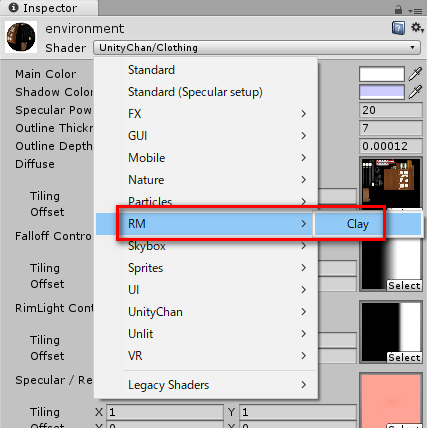Image resolution: width=427 pixels, height=428 pixels.
Task: Select the RM shader category
Action: 204,224
